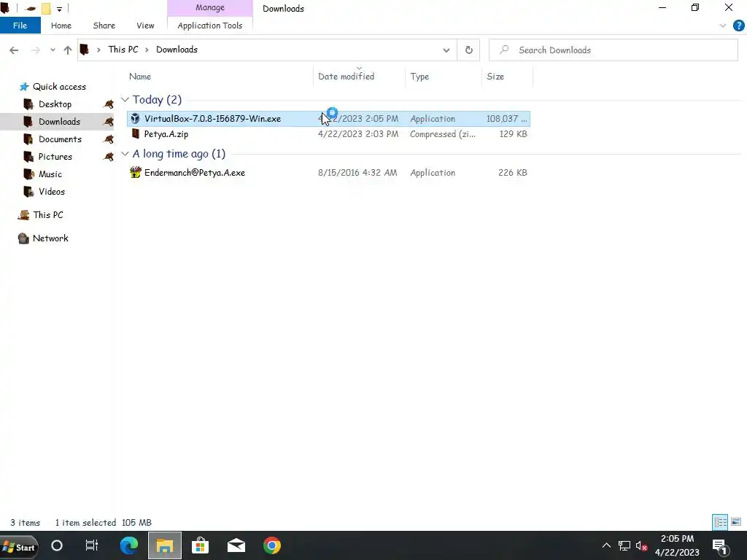Select the Application Tools tab

pyautogui.click(x=209, y=26)
